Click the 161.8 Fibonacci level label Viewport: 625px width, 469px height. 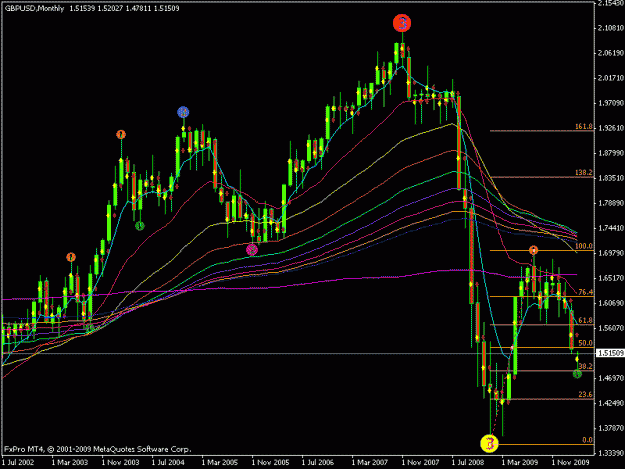(x=584, y=127)
